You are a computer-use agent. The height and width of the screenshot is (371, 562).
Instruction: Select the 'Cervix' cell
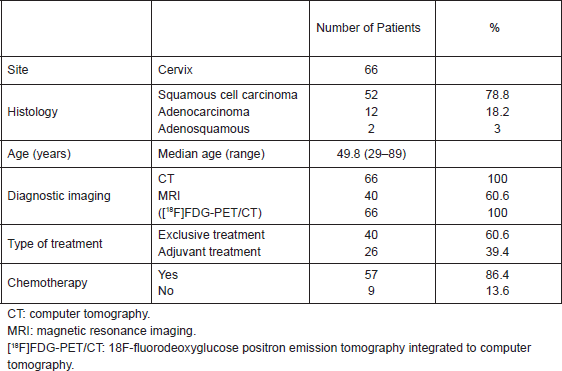[175, 70]
